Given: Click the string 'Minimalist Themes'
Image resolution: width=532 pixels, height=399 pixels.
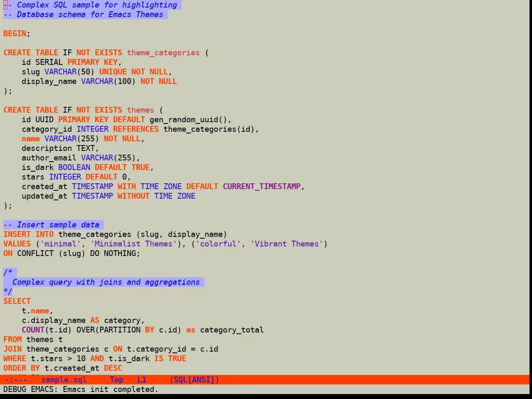Looking at the screenshot, I should (134, 244).
